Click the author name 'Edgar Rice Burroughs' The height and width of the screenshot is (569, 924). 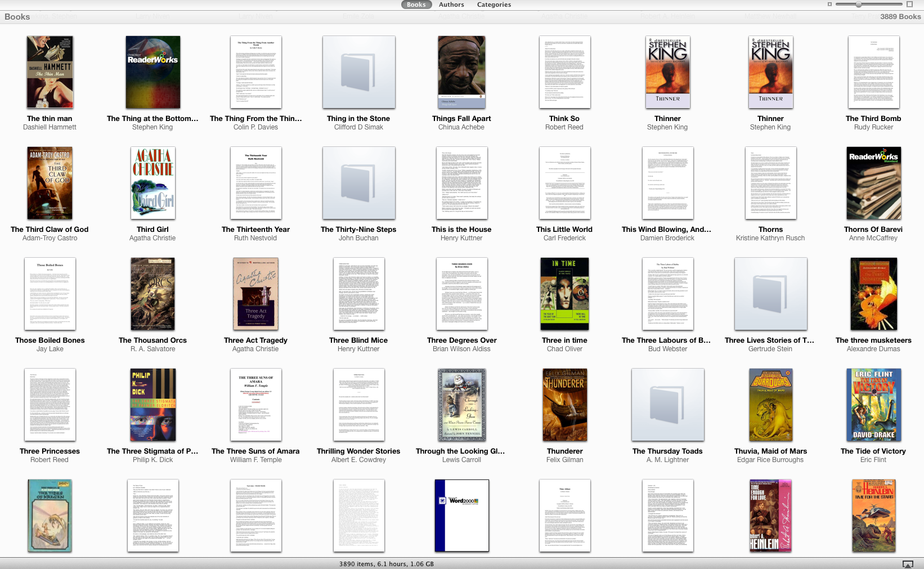tap(770, 460)
